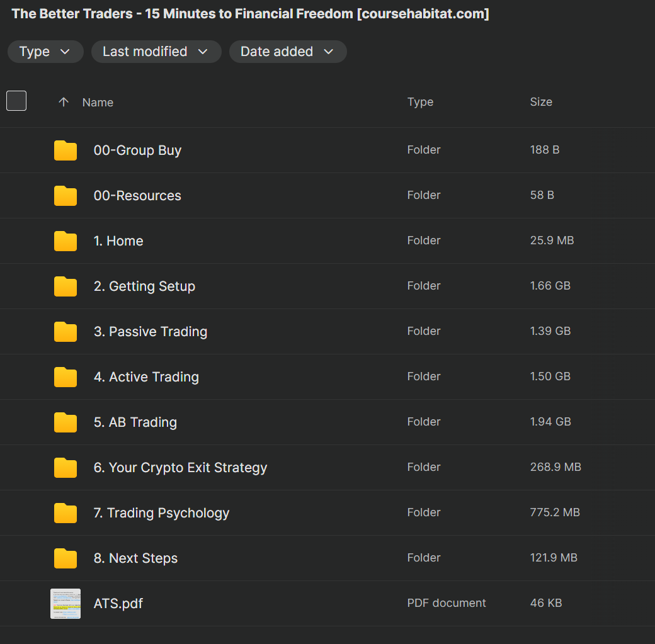The height and width of the screenshot is (644, 655).
Task: Click the 00-Group Buy folder icon
Action: click(65, 150)
